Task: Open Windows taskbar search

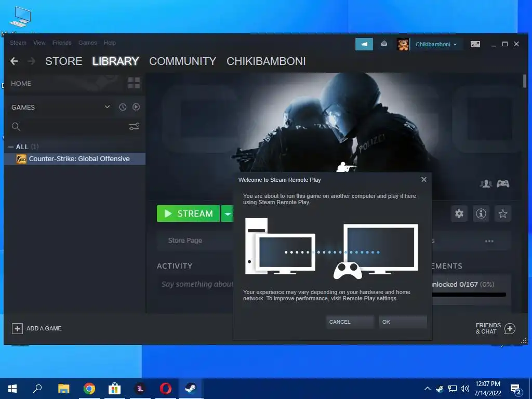Action: point(37,389)
